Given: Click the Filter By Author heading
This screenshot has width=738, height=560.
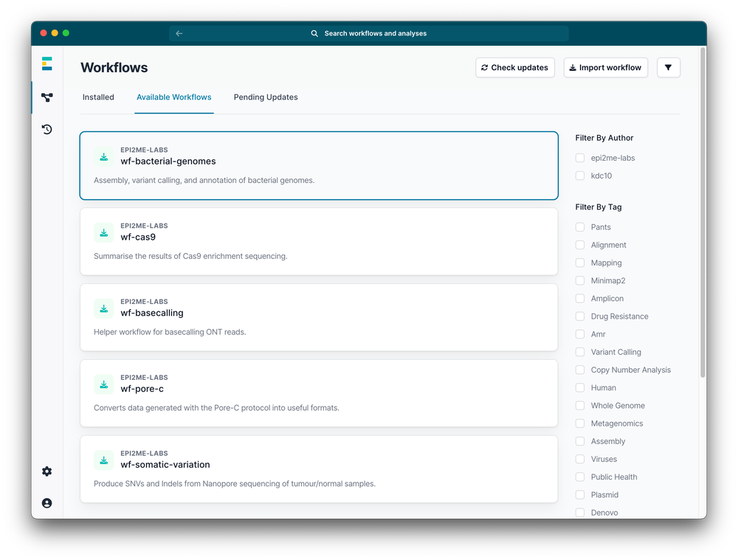Looking at the screenshot, I should [604, 138].
